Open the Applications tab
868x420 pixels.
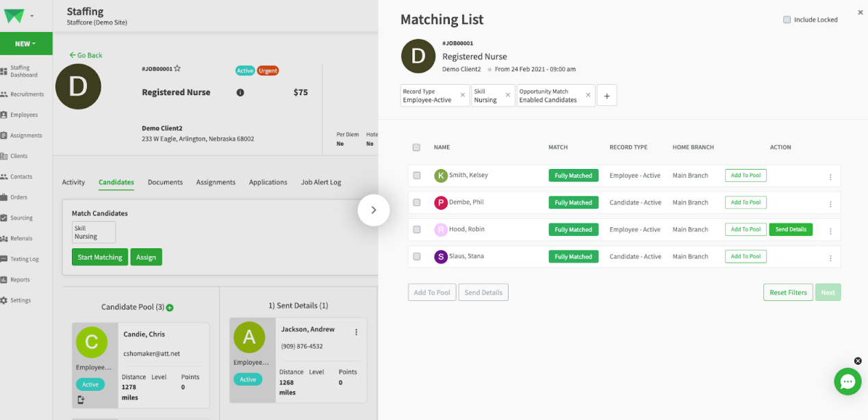pos(268,183)
